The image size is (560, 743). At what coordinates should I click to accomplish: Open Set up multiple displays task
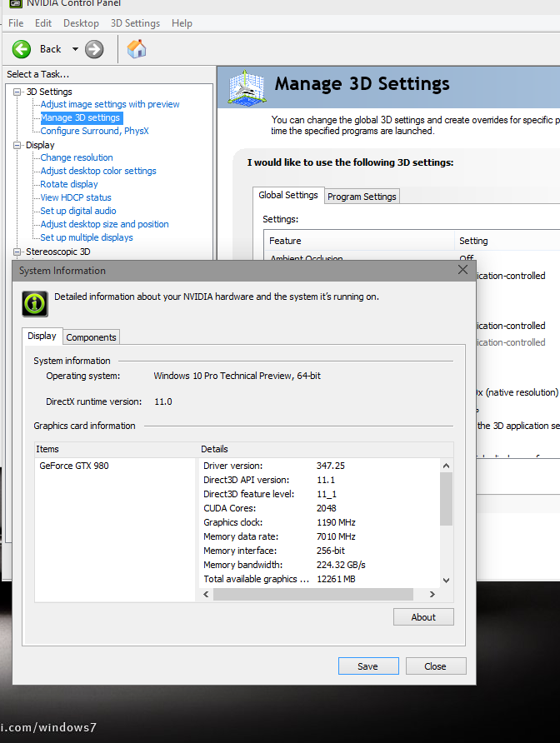87,237
